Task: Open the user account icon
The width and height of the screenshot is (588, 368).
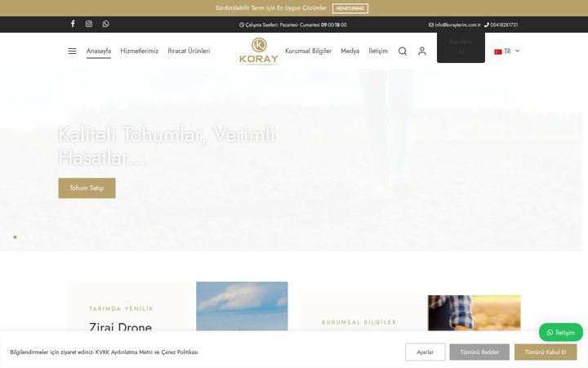Action: pos(422,51)
